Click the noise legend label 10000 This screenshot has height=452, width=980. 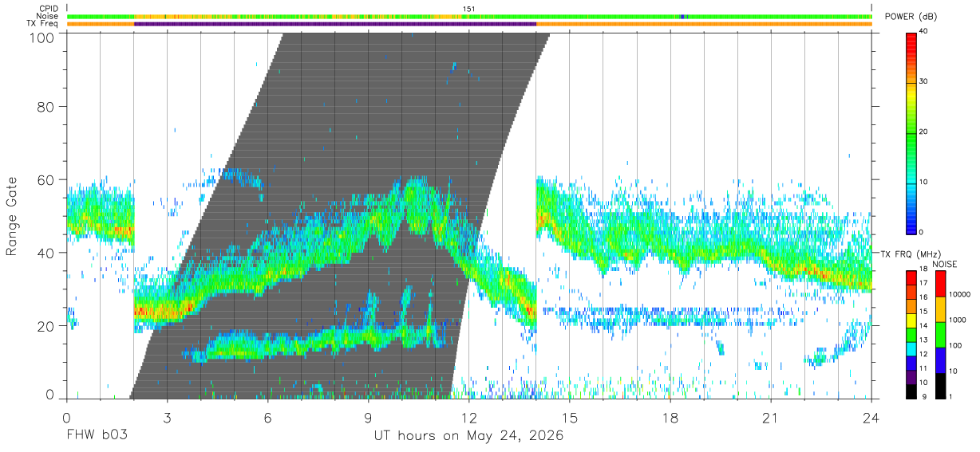click(x=961, y=294)
